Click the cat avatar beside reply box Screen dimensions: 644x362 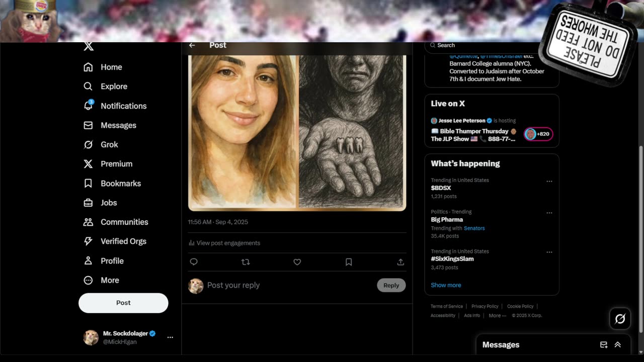point(196,286)
